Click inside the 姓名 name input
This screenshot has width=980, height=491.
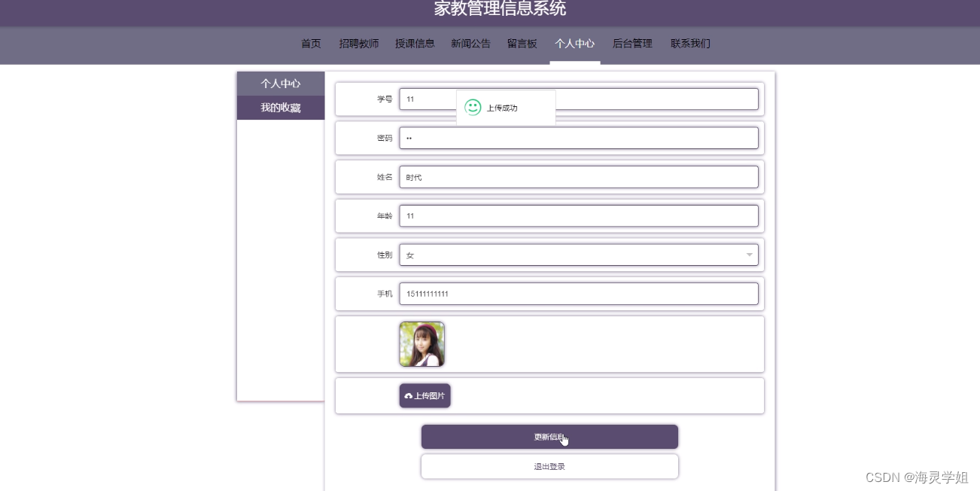coord(579,177)
